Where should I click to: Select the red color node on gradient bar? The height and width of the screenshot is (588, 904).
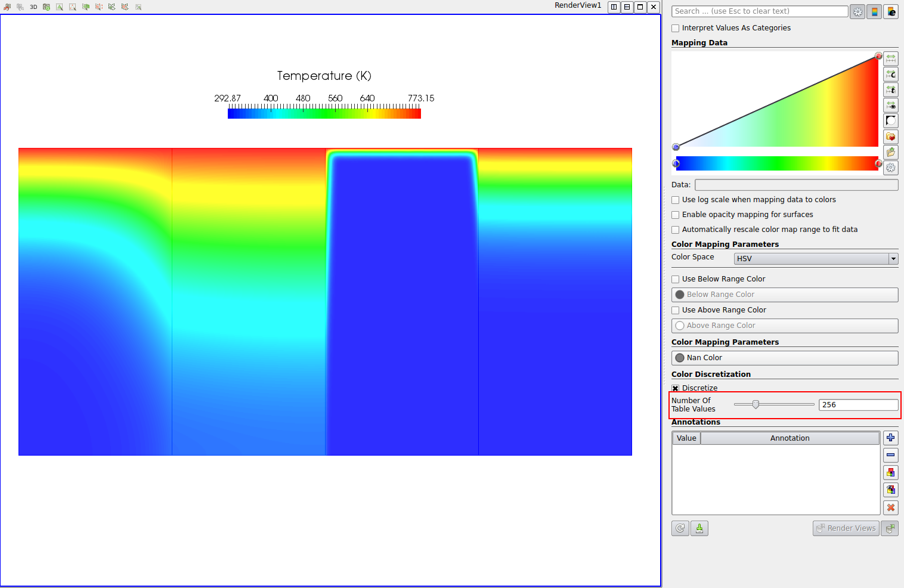(x=878, y=163)
